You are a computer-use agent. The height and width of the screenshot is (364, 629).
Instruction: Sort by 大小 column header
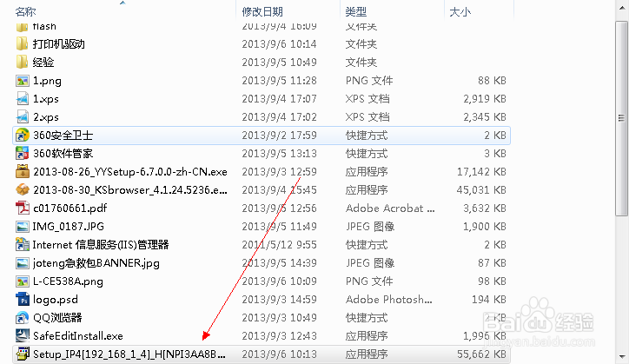[460, 11]
